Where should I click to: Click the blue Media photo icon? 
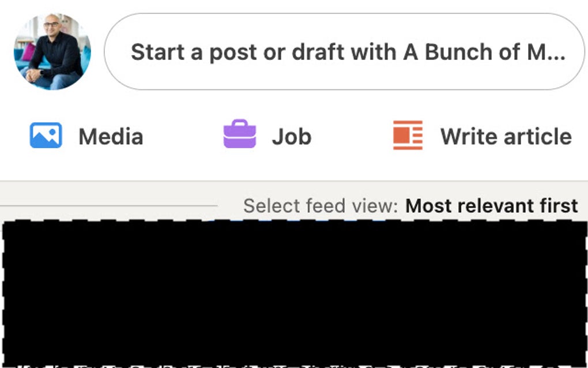coord(46,136)
